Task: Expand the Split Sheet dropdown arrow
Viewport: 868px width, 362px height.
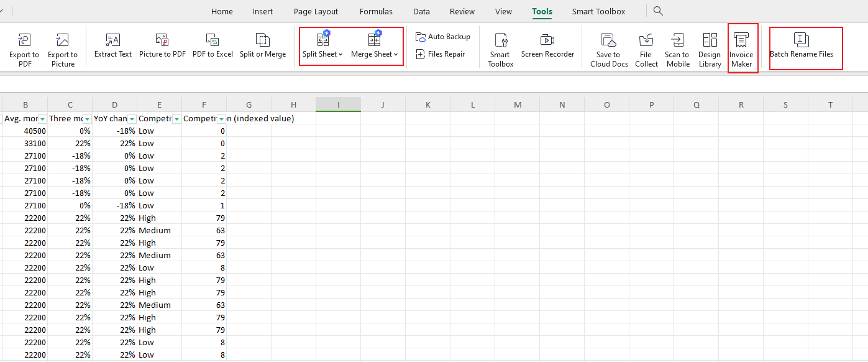Action: pyautogui.click(x=340, y=55)
